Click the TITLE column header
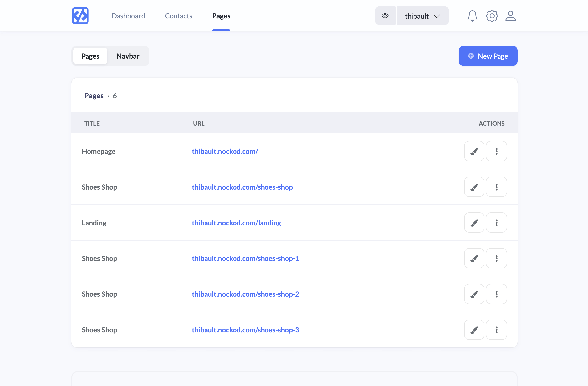 point(92,123)
